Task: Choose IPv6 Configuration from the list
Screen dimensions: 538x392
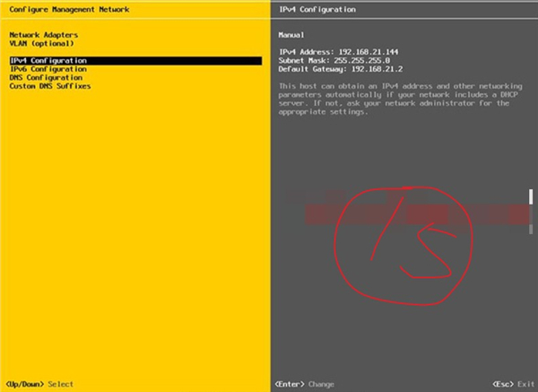Action: point(48,69)
